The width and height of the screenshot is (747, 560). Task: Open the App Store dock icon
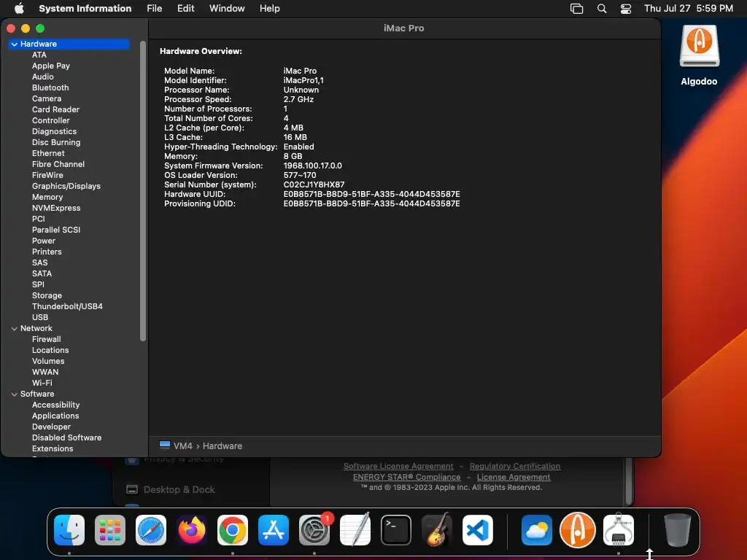[x=274, y=530]
